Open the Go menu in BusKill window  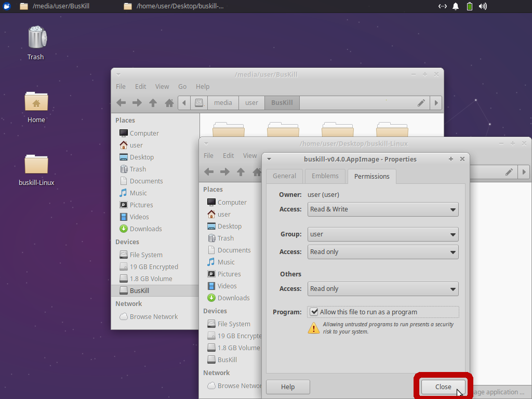click(x=182, y=87)
